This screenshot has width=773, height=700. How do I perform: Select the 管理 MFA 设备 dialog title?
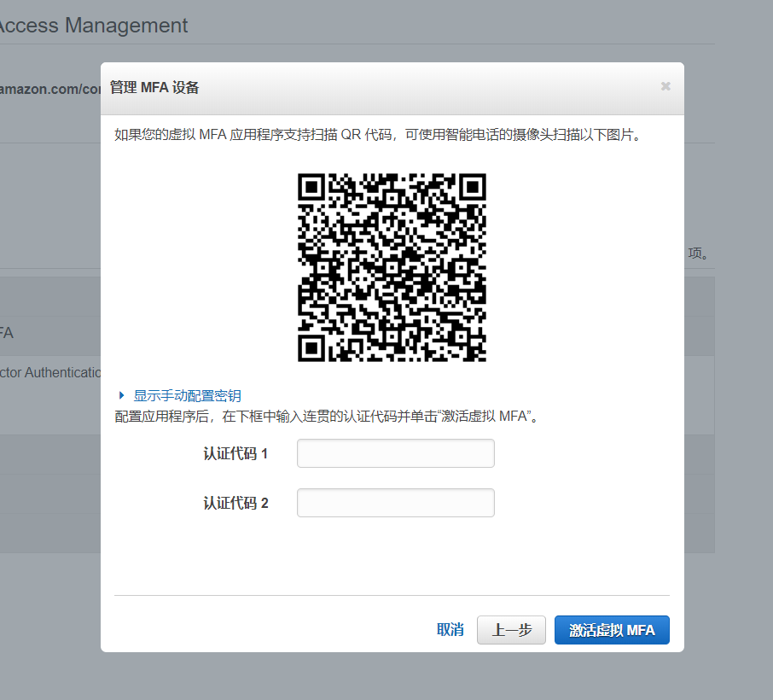(x=154, y=88)
